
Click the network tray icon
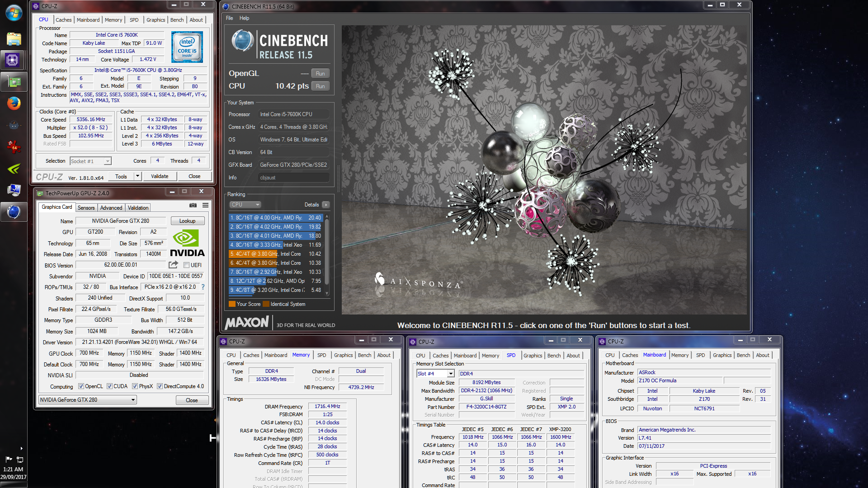click(x=20, y=460)
